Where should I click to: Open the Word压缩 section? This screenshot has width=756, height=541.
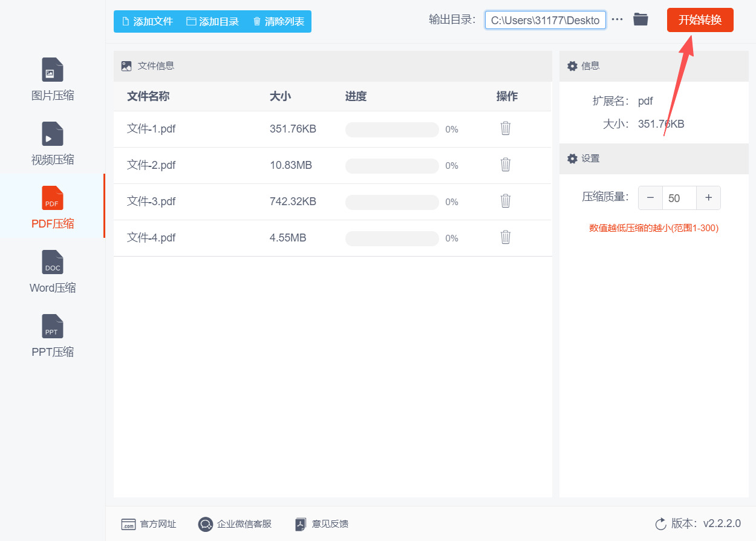[53, 272]
